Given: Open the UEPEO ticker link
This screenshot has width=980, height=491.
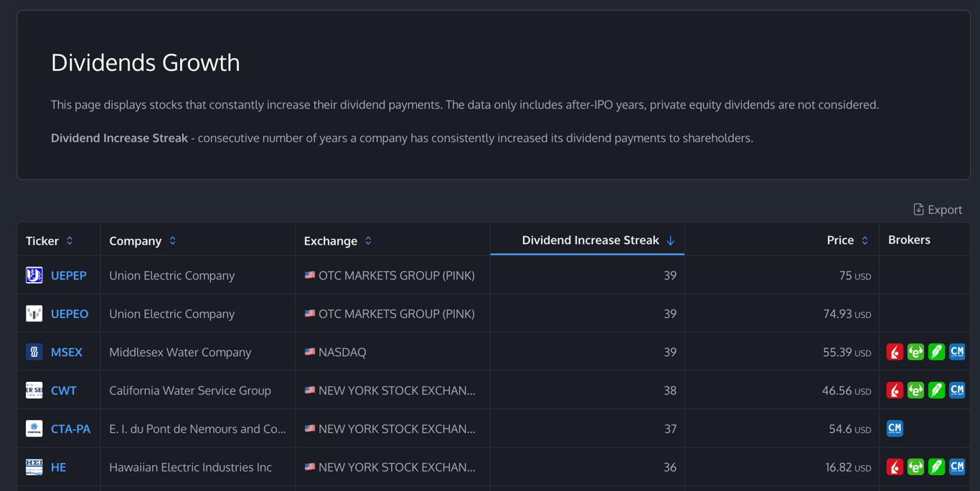Looking at the screenshot, I should (70, 314).
